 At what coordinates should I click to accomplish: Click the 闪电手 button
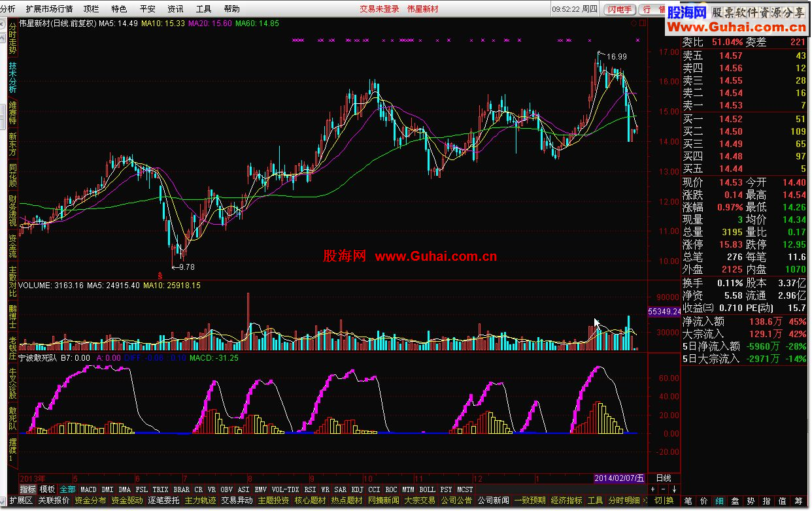click(x=619, y=9)
